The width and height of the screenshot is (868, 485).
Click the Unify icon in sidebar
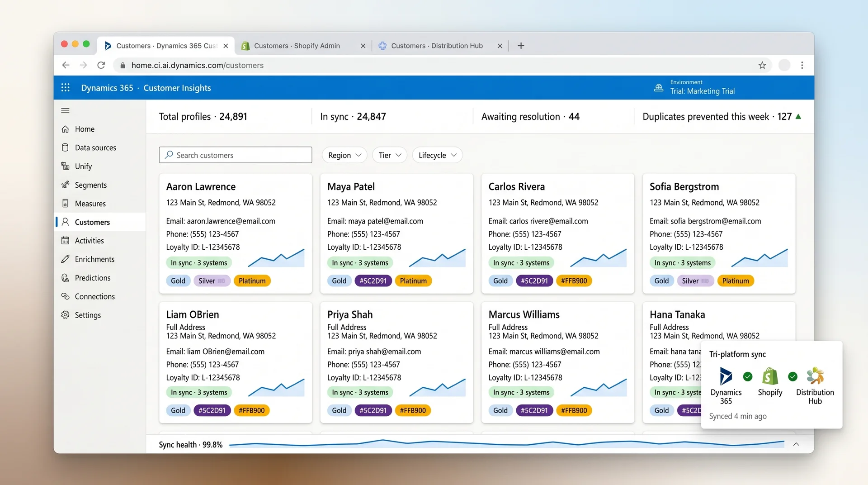(x=66, y=166)
